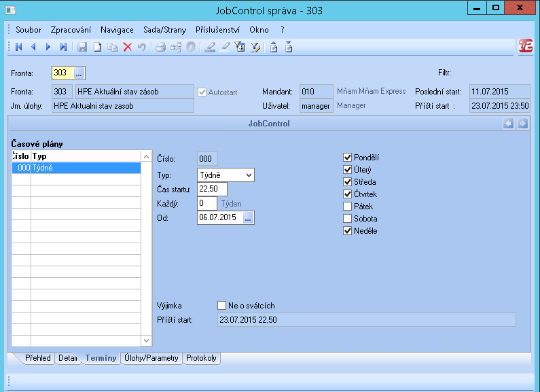Click the copy record icon
Screen dimensions: 540x392
(x=112, y=47)
